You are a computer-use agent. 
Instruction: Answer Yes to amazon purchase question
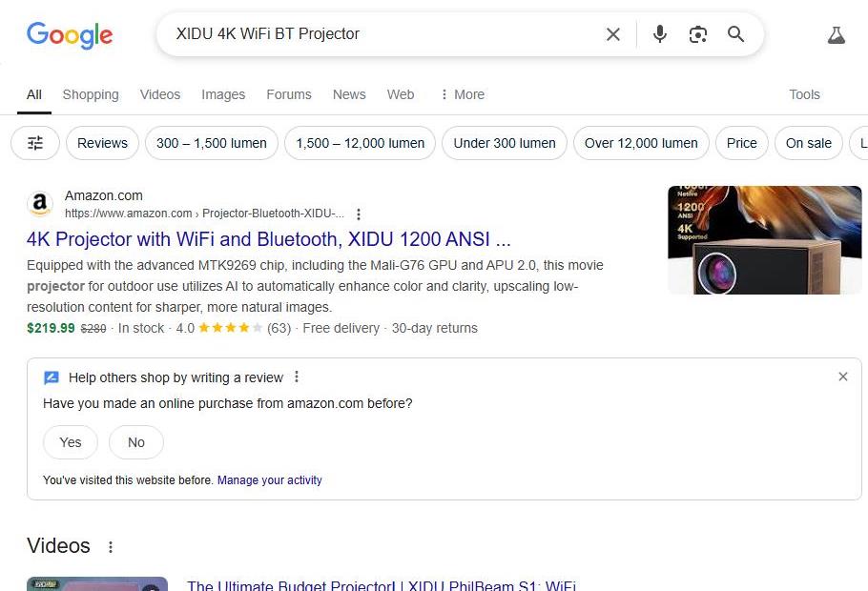tap(71, 442)
